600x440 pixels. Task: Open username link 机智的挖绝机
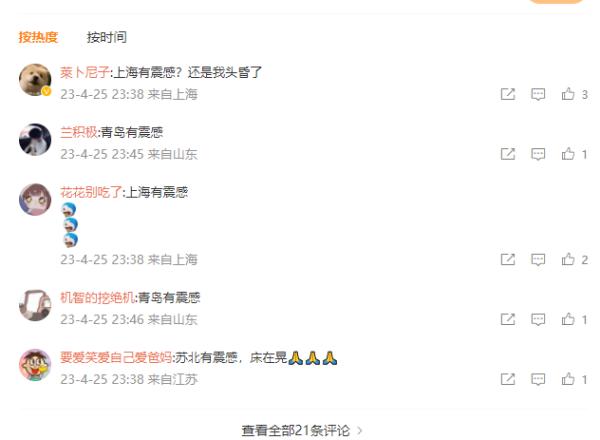click(97, 297)
